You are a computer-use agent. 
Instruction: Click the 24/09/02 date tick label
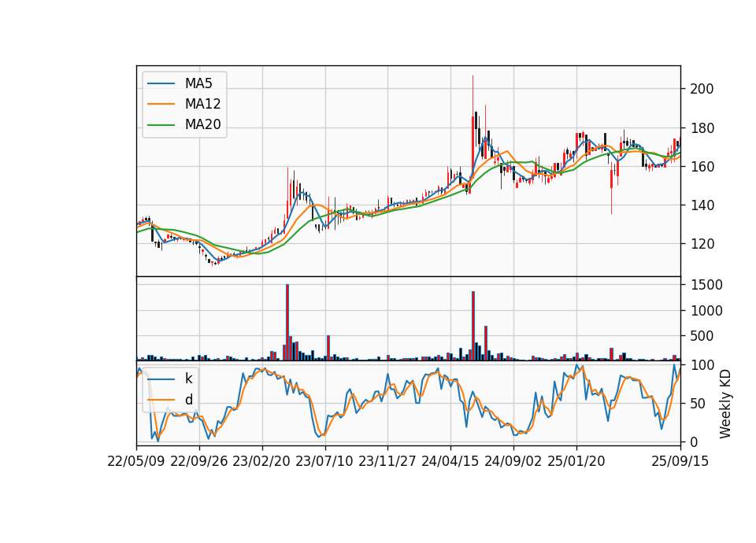[513, 462]
